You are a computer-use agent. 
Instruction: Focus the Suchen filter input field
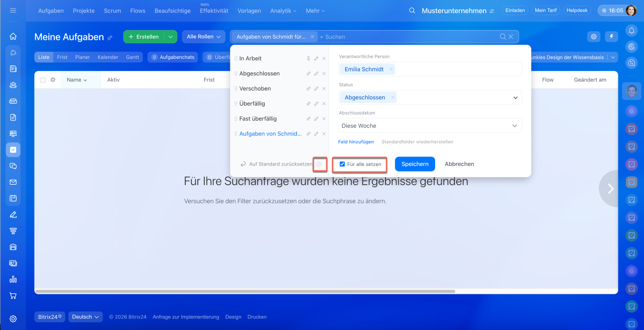click(408, 37)
